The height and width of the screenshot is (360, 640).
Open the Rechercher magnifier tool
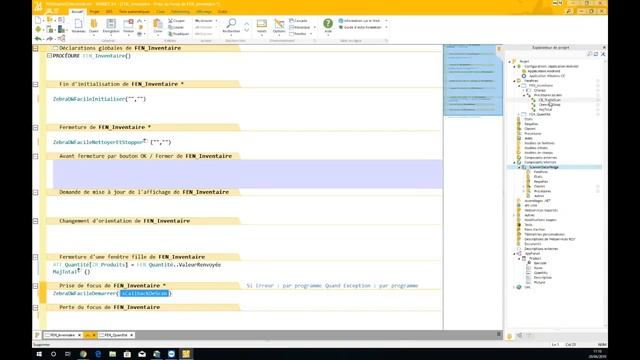[x=231, y=26]
